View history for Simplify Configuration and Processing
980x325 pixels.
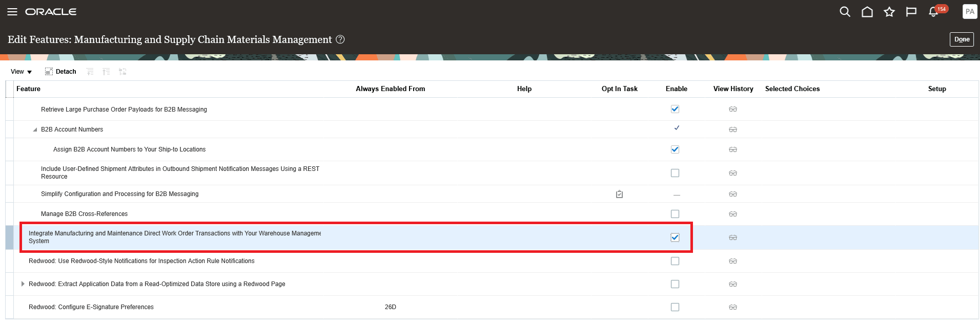733,194
